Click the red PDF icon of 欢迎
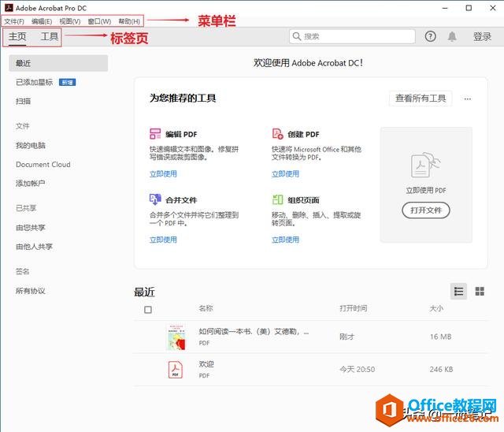This screenshot has height=432, width=504. (x=176, y=370)
